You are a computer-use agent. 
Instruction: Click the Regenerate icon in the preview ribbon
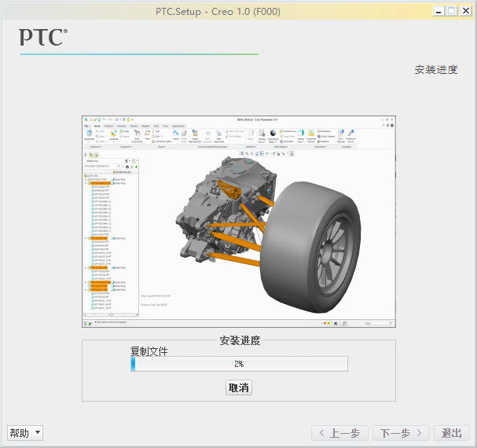(89, 135)
